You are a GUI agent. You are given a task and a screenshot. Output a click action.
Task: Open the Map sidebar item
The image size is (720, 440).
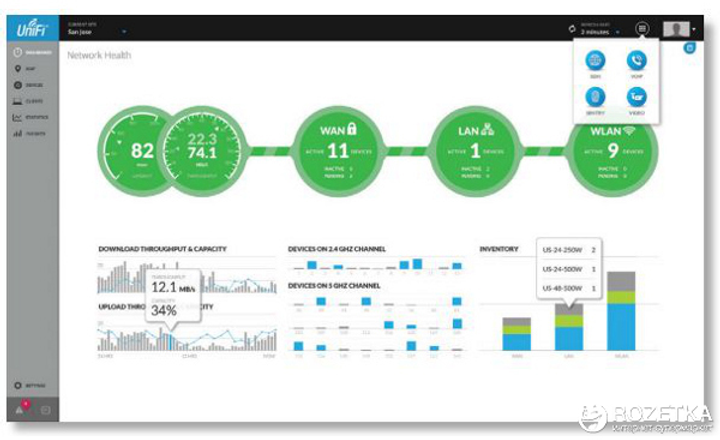[25, 68]
